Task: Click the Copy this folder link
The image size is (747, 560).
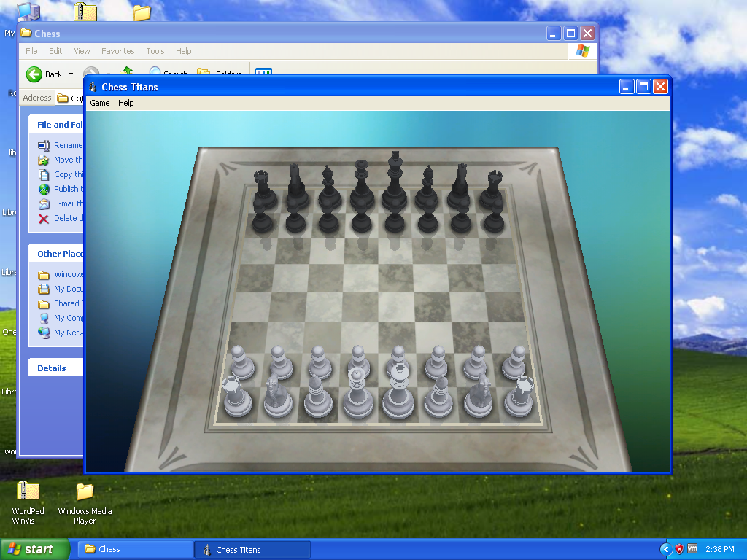Action: click(x=69, y=174)
